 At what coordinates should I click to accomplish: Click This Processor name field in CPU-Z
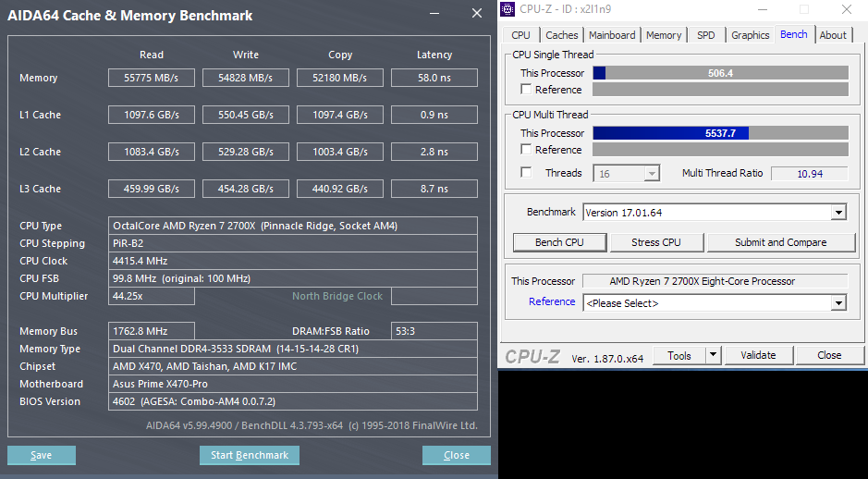715,281
